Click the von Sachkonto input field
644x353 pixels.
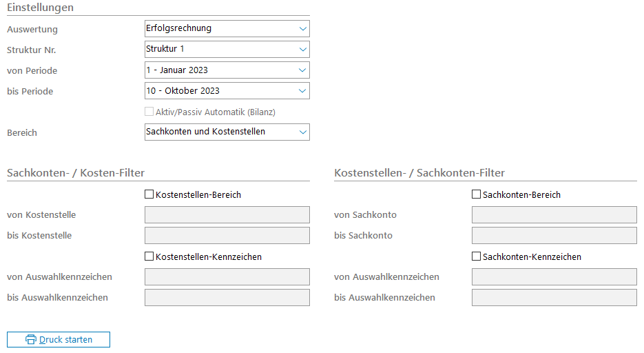(554, 214)
